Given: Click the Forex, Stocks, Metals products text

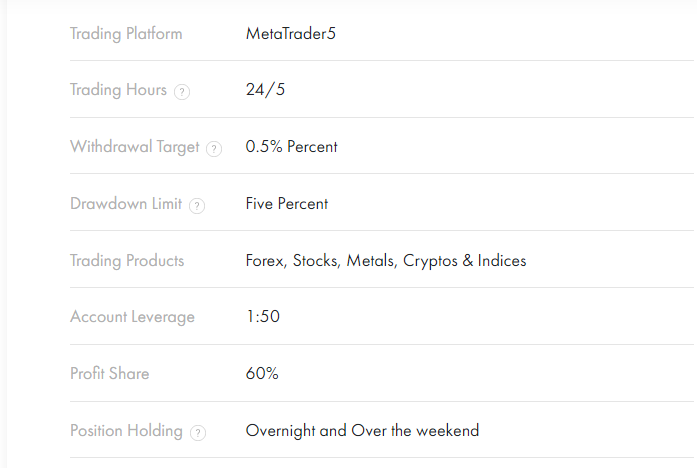Looking at the screenshot, I should pyautogui.click(x=386, y=261).
